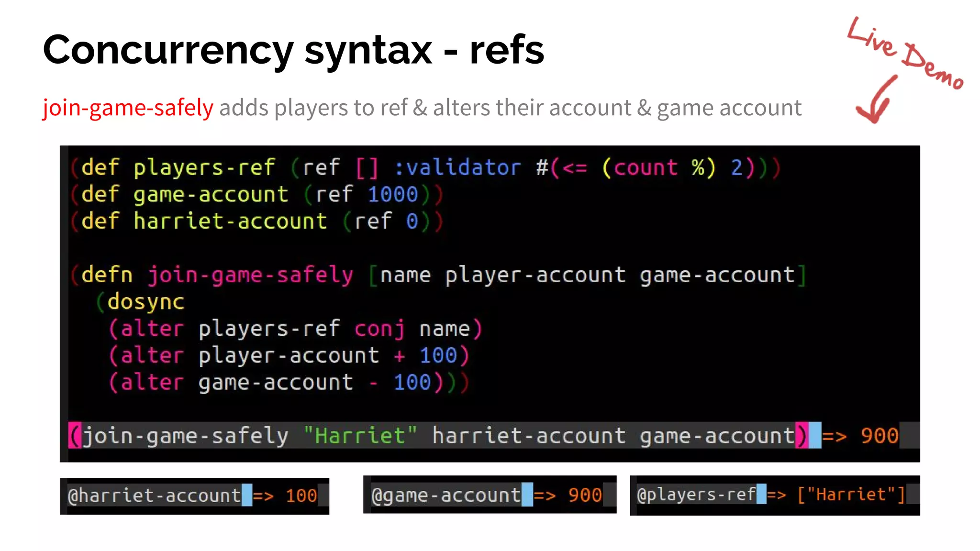980x551 pixels.
Task: Click the red "join-game-safely" subtitle text
Action: tap(128, 108)
